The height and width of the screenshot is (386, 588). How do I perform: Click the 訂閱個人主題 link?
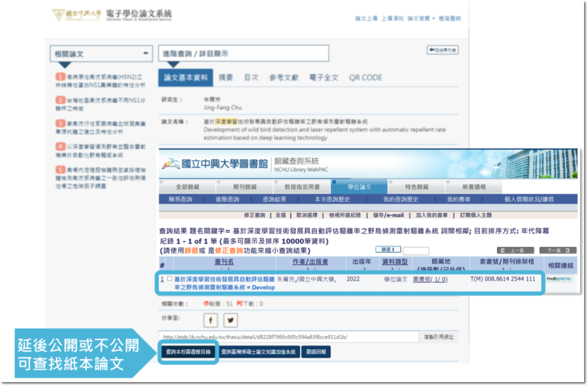click(475, 215)
